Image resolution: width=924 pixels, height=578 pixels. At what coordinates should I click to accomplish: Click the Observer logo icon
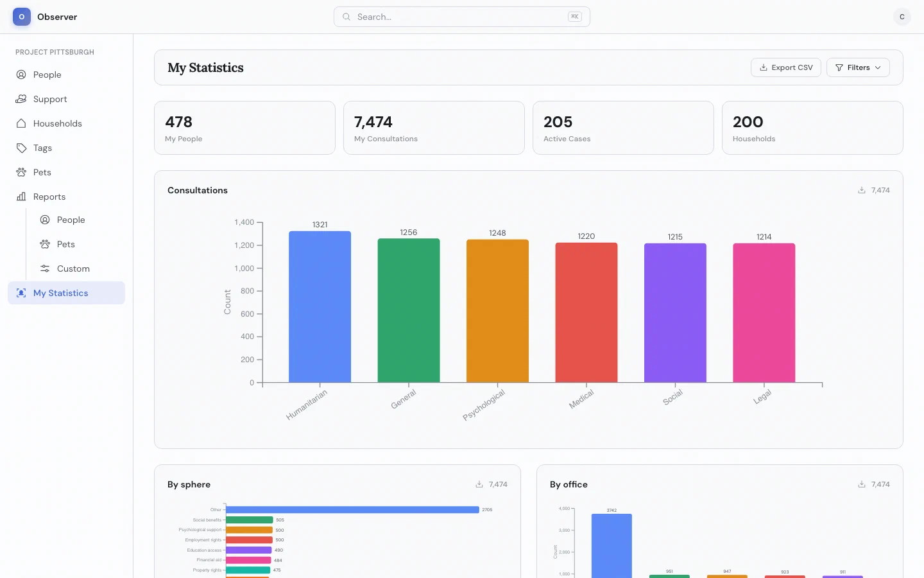click(x=22, y=17)
